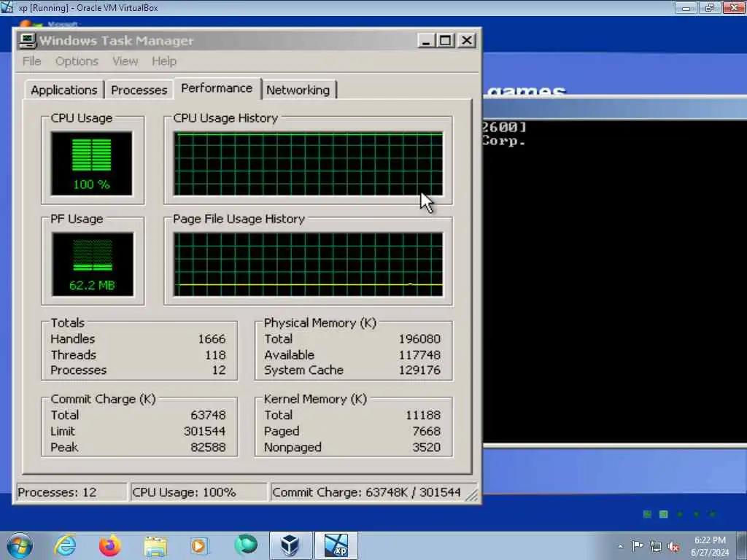Click the muted volume tray icon

tap(673, 546)
